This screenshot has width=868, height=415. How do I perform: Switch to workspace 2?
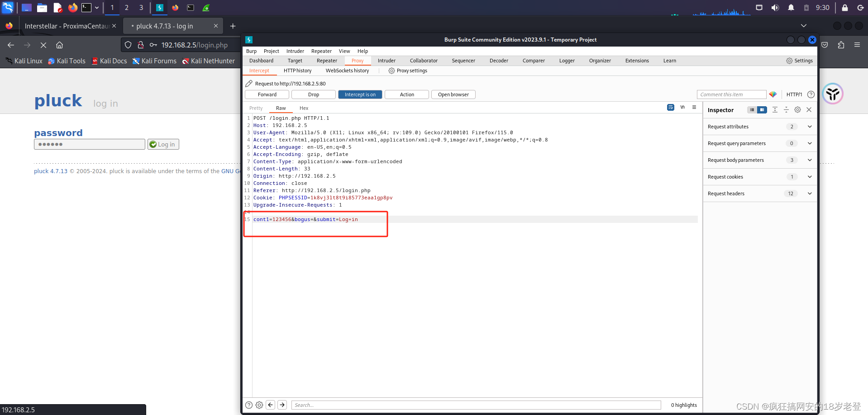pos(127,8)
